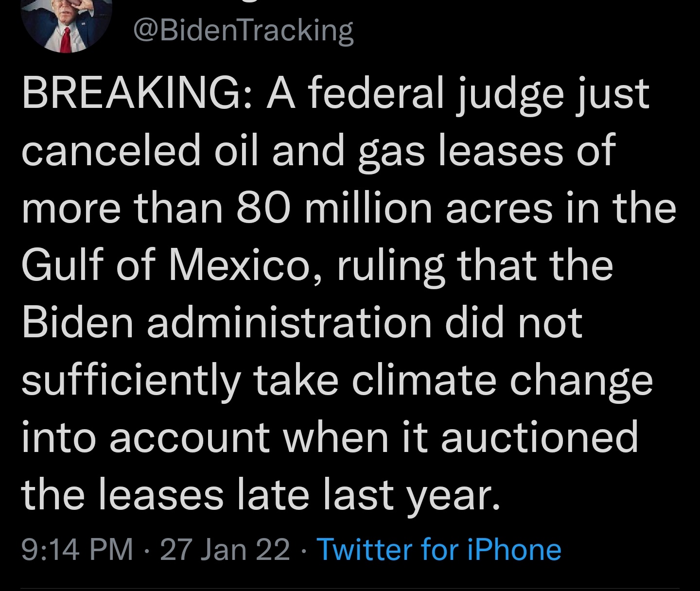The height and width of the screenshot is (591, 700).
Task: Click the words 'Biden administration'
Action: tap(227, 323)
